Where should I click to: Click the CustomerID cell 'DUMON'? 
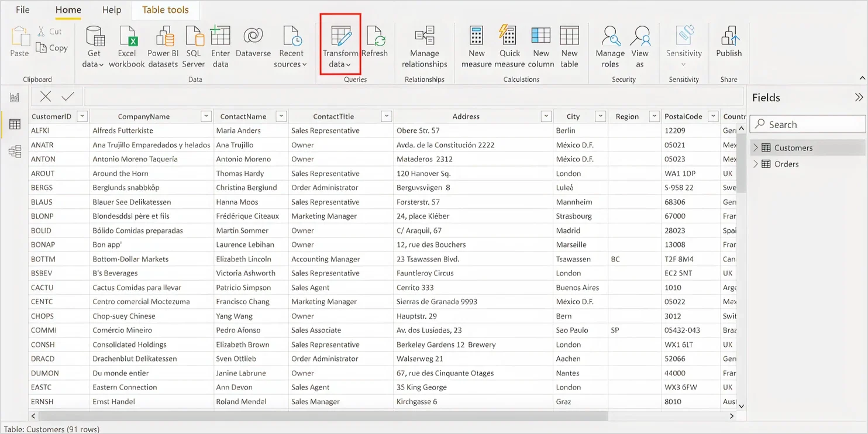[44, 373]
